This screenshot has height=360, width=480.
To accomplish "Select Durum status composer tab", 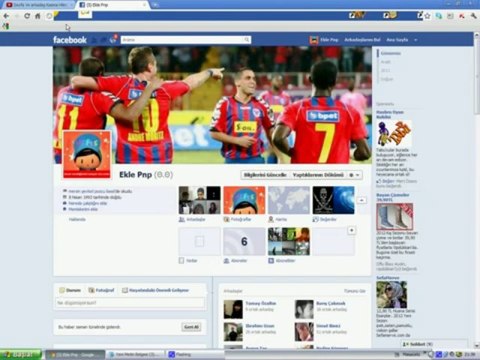I will (70, 290).
